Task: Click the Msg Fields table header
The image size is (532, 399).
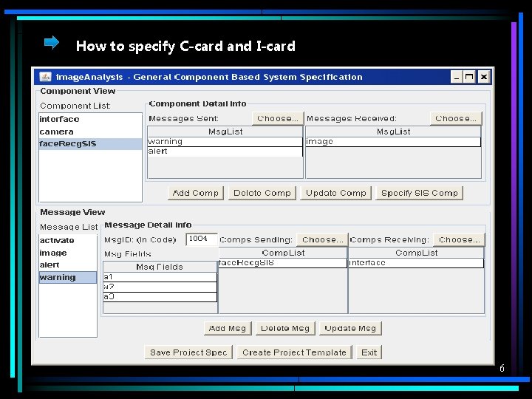Action: [x=160, y=267]
